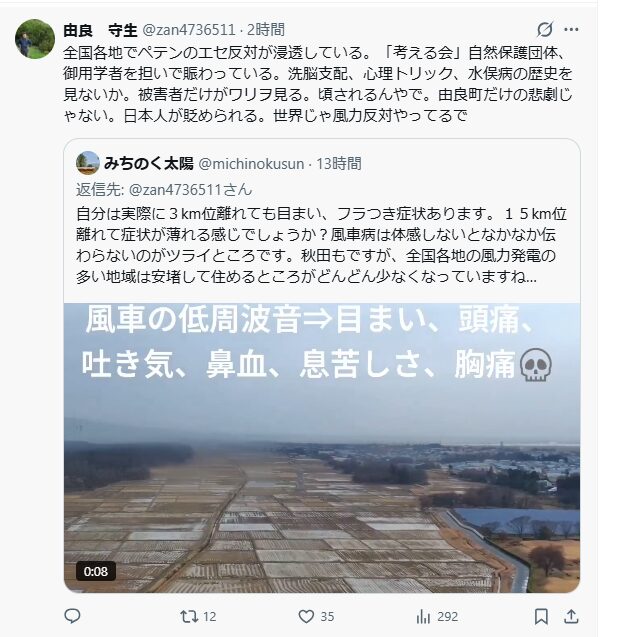The width and height of the screenshot is (618, 637).
Task: Open the quoted post body text
Action: (x=321, y=245)
